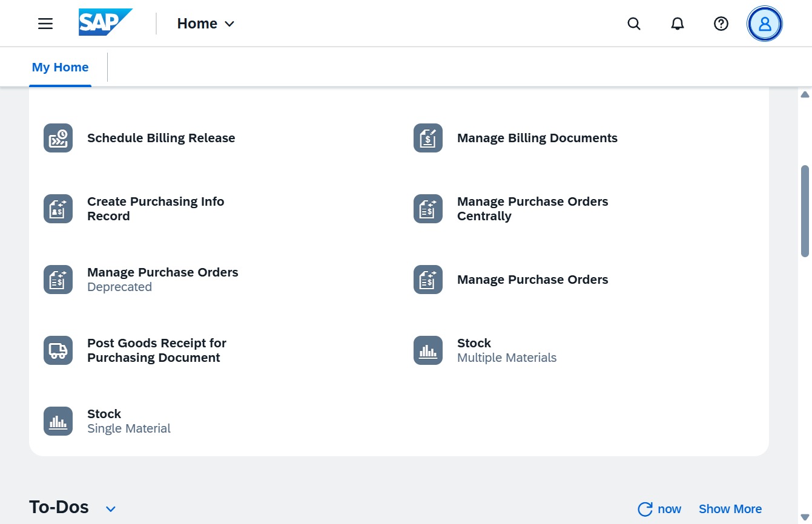Click the deprecated Manage Purchase Orders icon

[58, 280]
